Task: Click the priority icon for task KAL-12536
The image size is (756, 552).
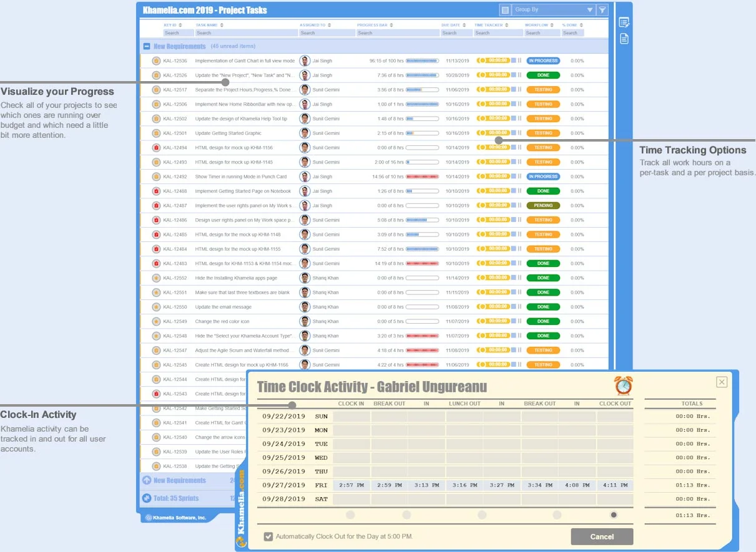Action: [157, 61]
